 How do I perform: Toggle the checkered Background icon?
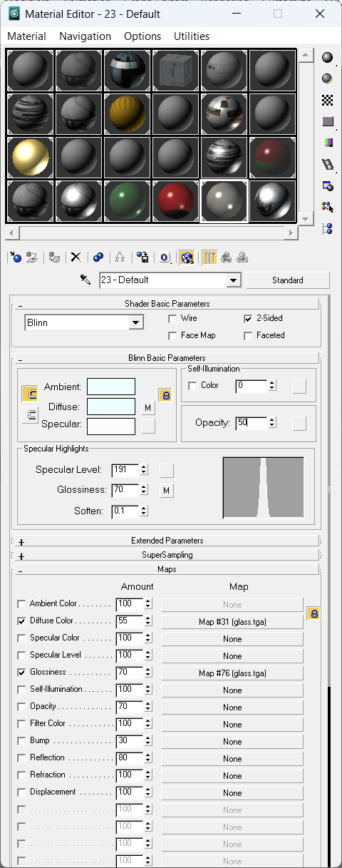(x=327, y=100)
